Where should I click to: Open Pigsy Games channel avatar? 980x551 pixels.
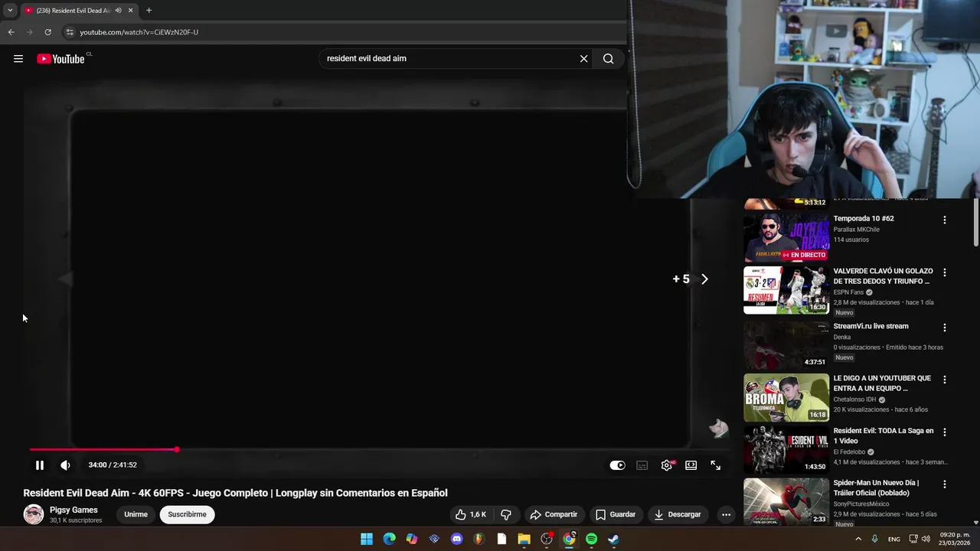pos(34,514)
